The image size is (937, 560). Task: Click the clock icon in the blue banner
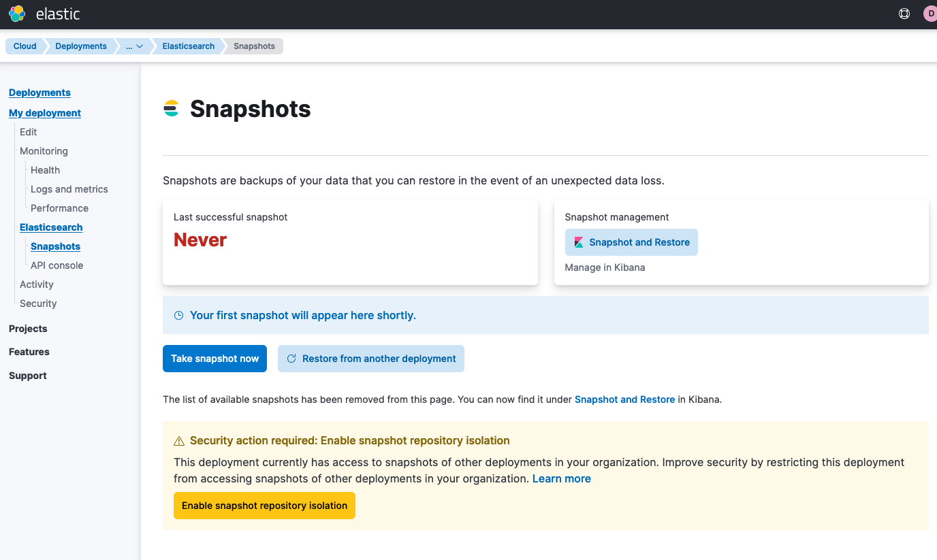(x=178, y=315)
